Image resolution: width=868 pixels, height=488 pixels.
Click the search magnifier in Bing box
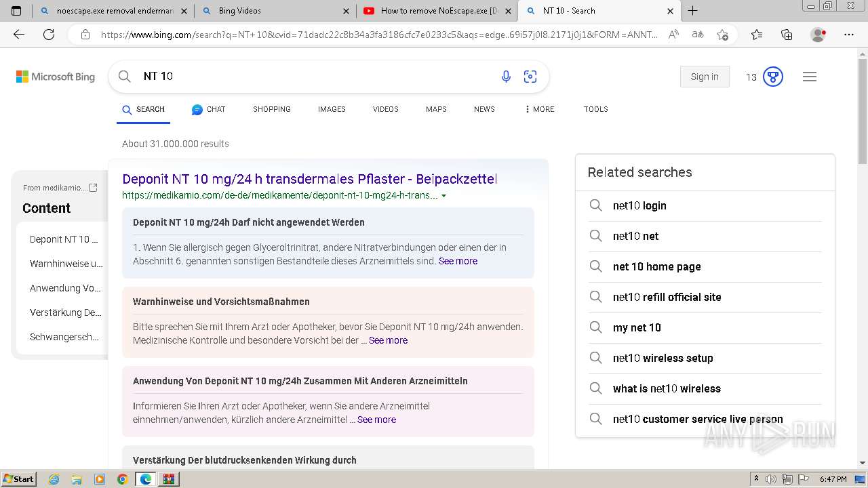click(125, 77)
